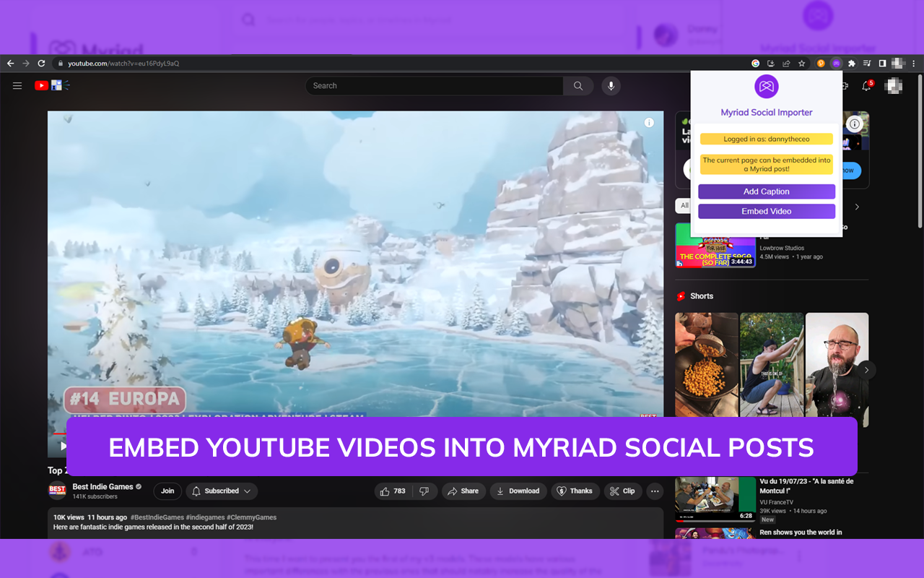
Task: Click the embeddable page notice text
Action: tap(767, 165)
